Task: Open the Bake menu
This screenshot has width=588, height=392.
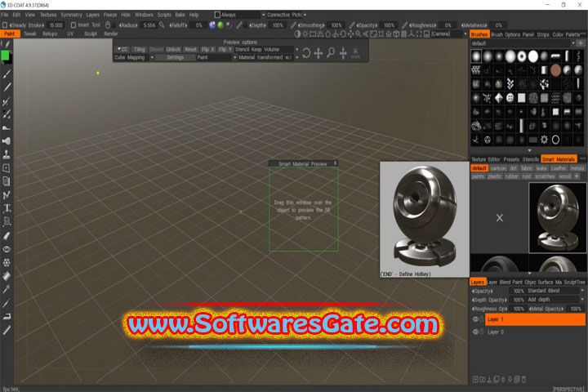Action: 180,15
